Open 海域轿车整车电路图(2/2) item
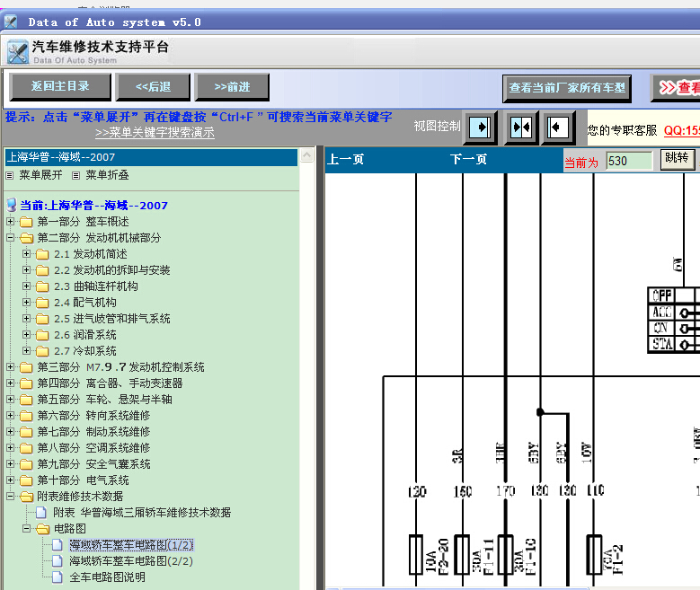700x590 pixels. 131,561
